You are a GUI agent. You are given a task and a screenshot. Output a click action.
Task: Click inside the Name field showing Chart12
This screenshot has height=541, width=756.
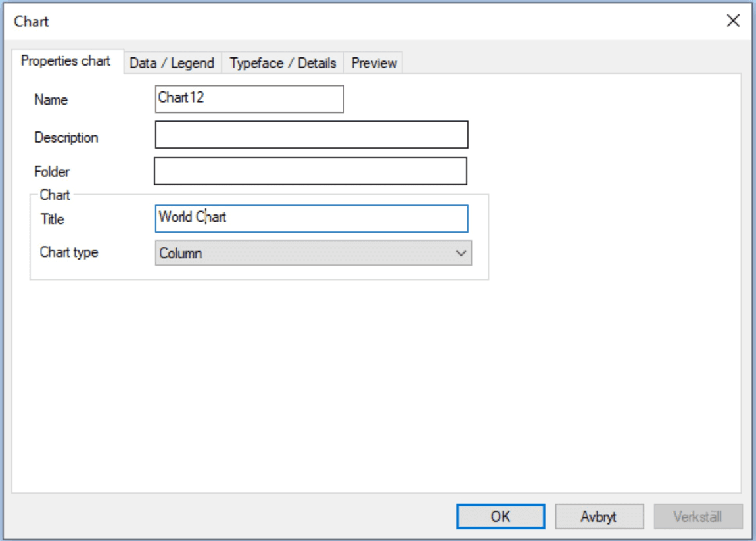point(248,99)
